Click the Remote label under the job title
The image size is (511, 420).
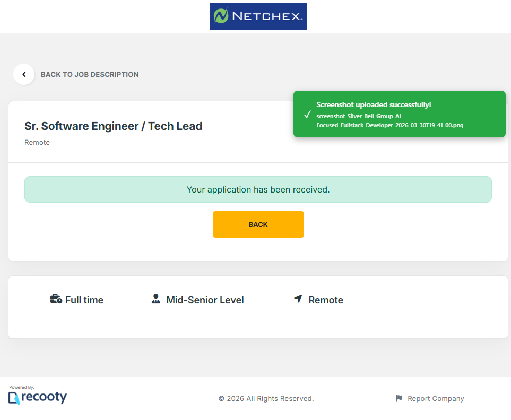(37, 143)
